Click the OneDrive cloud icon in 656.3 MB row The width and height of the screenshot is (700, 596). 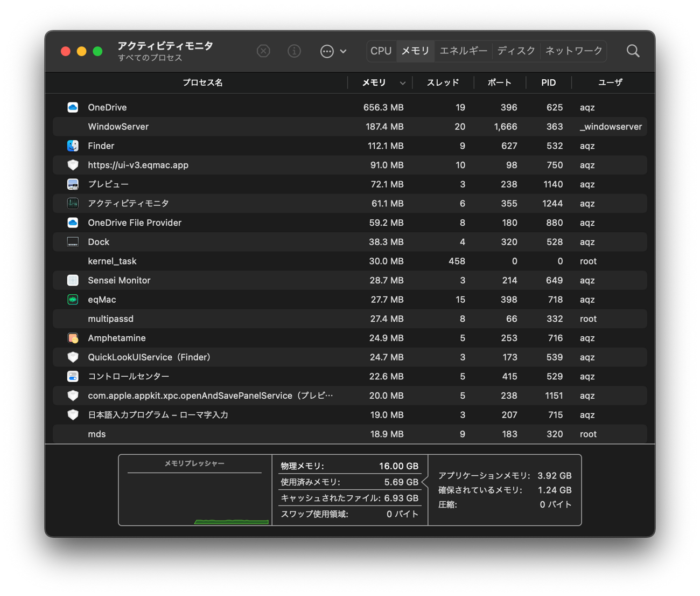(x=73, y=107)
